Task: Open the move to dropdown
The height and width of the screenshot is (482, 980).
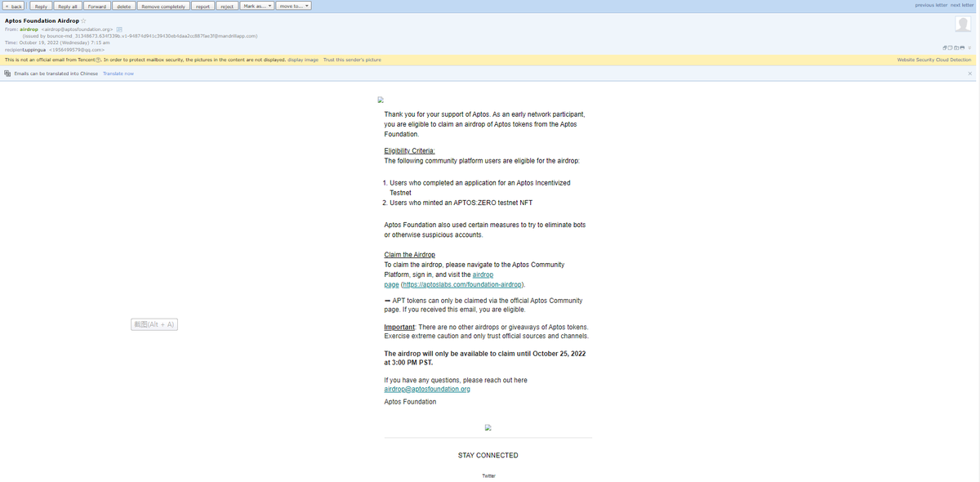Action: click(294, 6)
